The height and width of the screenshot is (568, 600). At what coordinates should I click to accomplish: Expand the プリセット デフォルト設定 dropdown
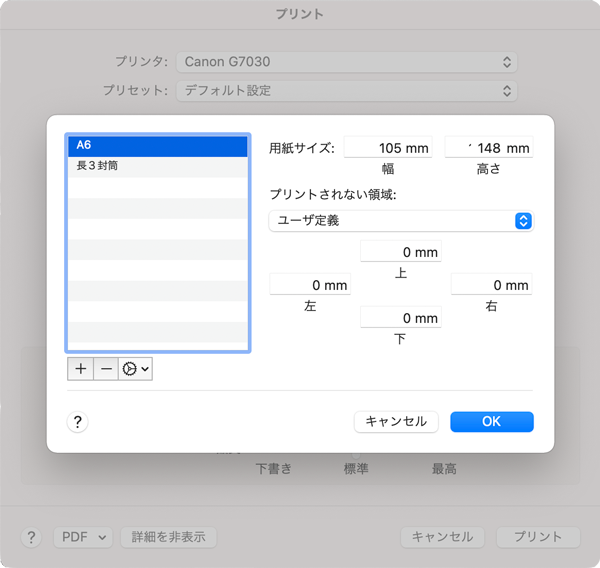[346, 91]
